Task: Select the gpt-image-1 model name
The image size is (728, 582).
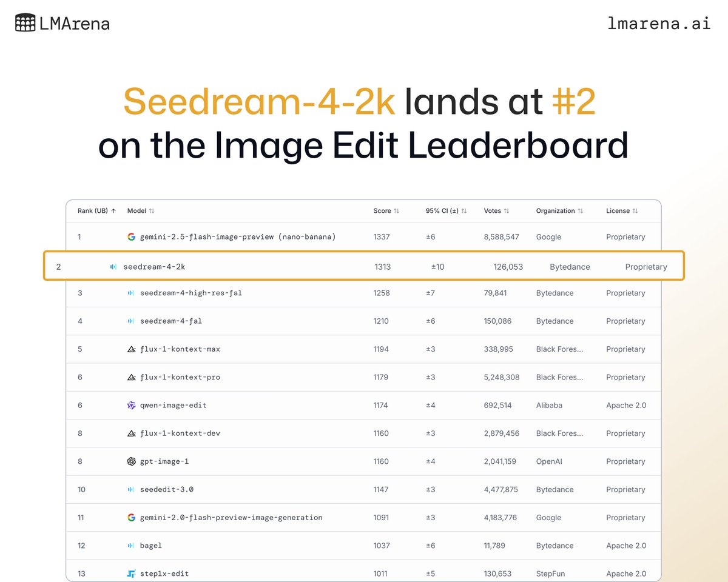Action: [x=164, y=461]
